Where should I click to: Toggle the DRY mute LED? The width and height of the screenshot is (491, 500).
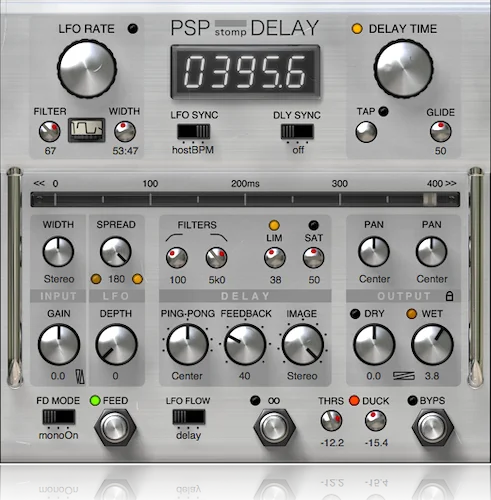click(x=355, y=314)
